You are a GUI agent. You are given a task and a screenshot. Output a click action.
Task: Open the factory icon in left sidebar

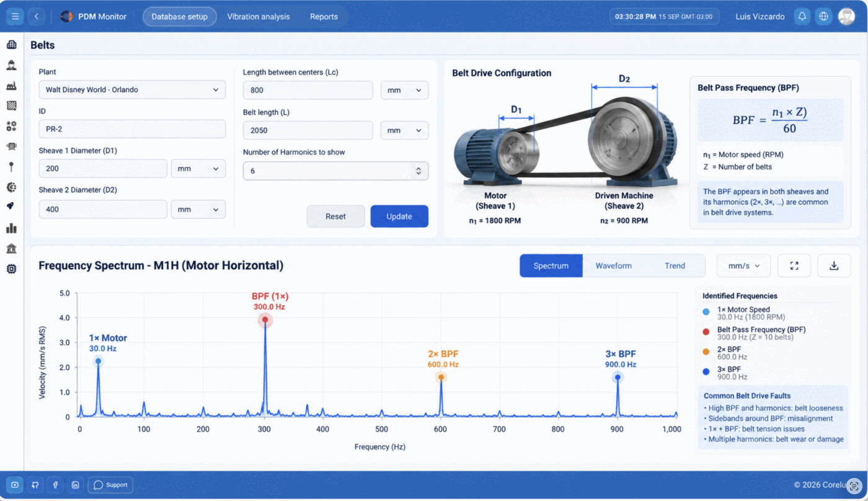tap(11, 86)
